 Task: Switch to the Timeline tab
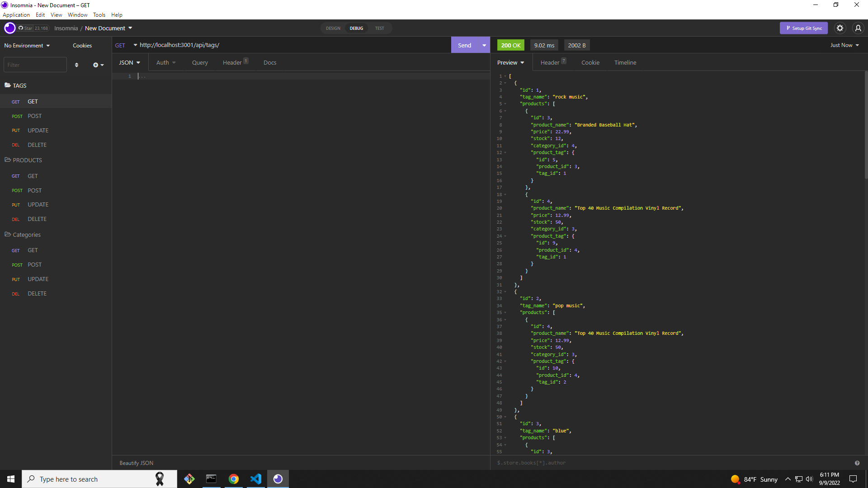pos(625,62)
